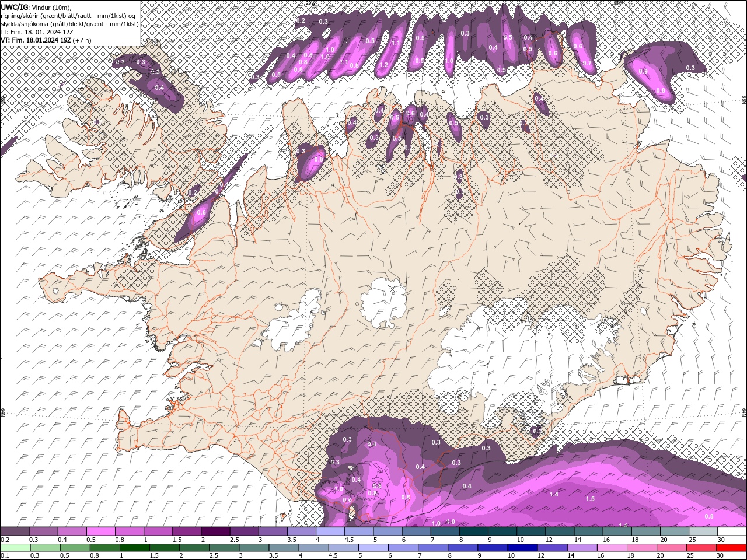Click the 'rigning/skúrir' legend description line
Screen dimensions: 747x560
(69, 16)
